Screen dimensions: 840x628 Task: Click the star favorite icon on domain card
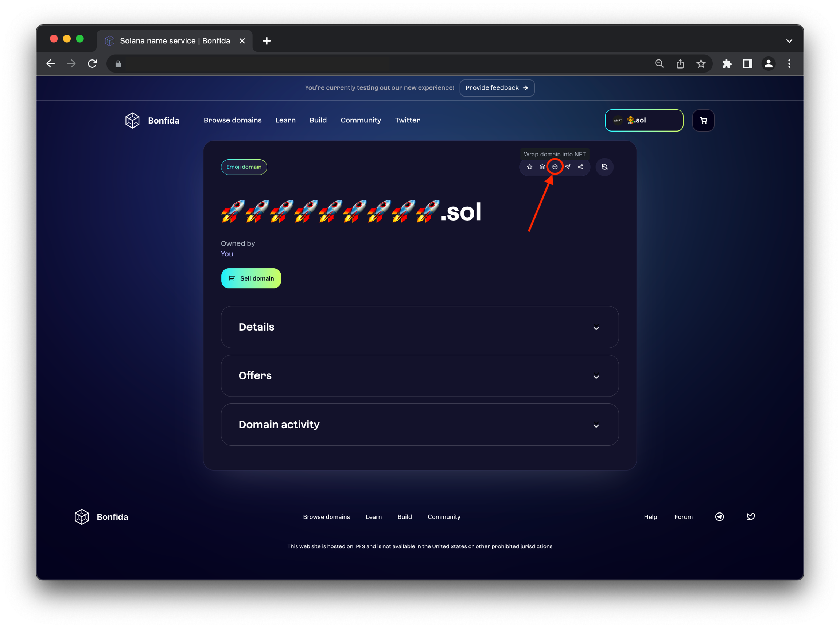click(530, 167)
